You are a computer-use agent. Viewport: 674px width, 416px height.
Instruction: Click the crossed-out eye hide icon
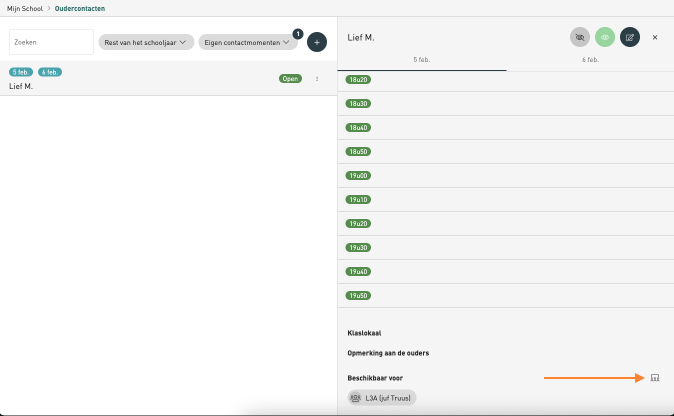[580, 37]
